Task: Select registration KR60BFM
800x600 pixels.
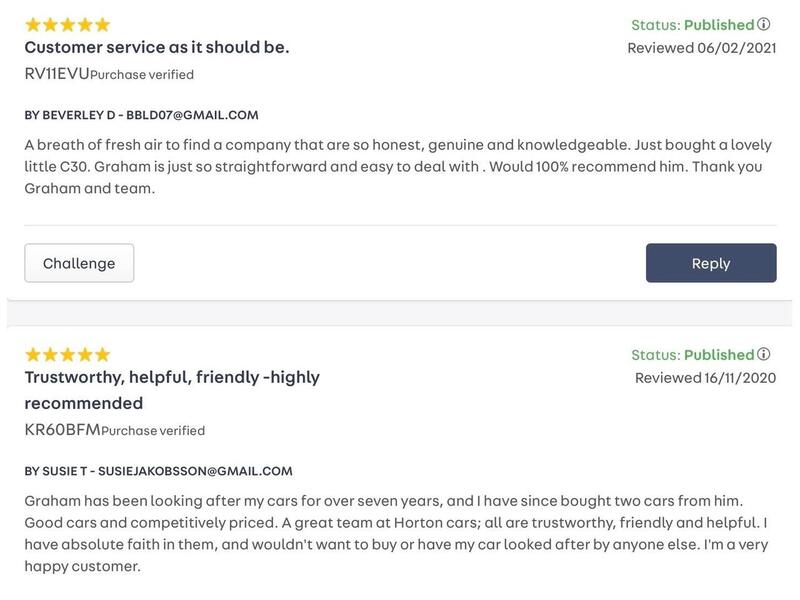Action: point(62,429)
